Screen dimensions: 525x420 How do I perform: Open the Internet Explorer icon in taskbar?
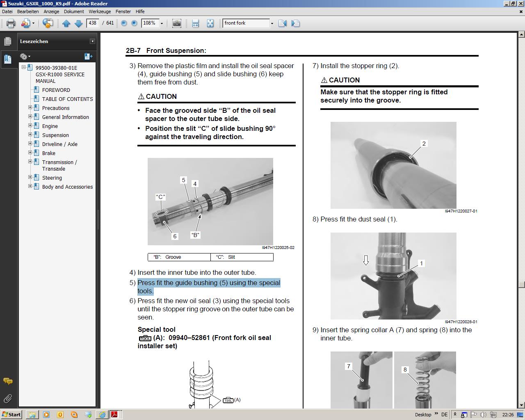[102, 415]
